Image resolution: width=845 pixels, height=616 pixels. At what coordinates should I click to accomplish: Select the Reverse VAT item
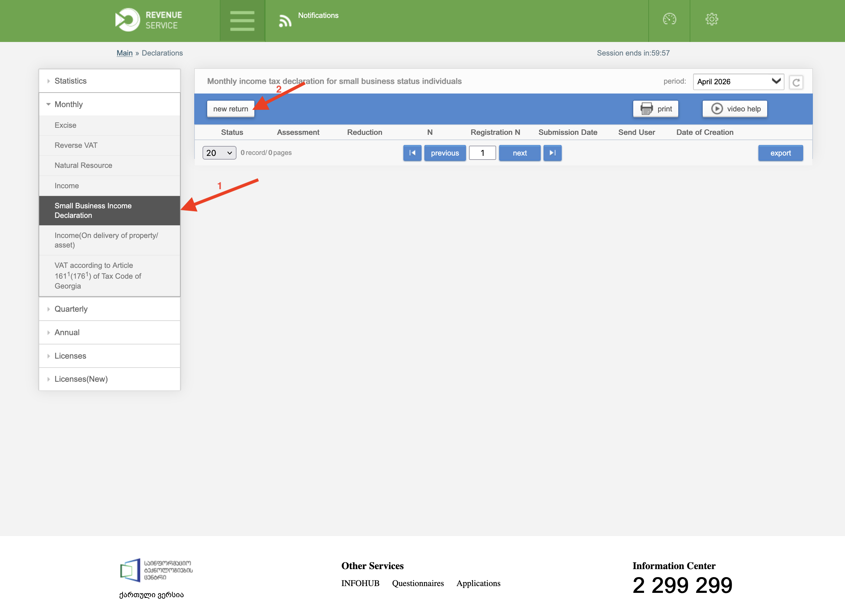(x=109, y=145)
